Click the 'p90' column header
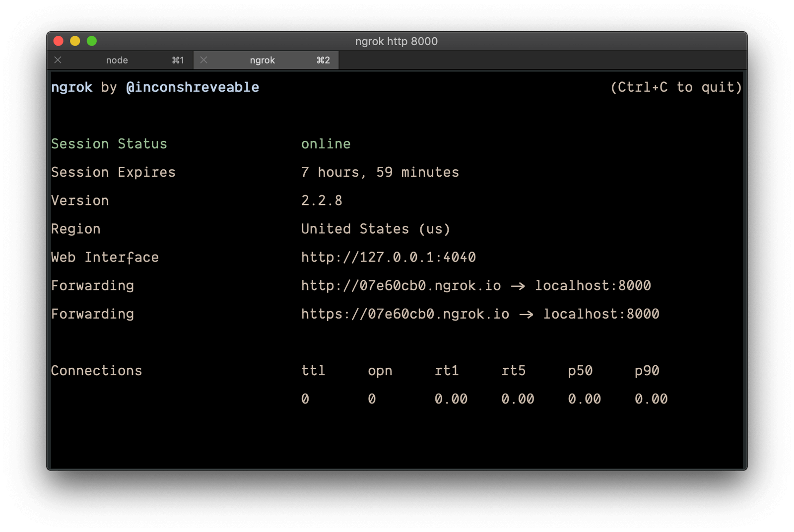The image size is (794, 532). pyautogui.click(x=647, y=371)
